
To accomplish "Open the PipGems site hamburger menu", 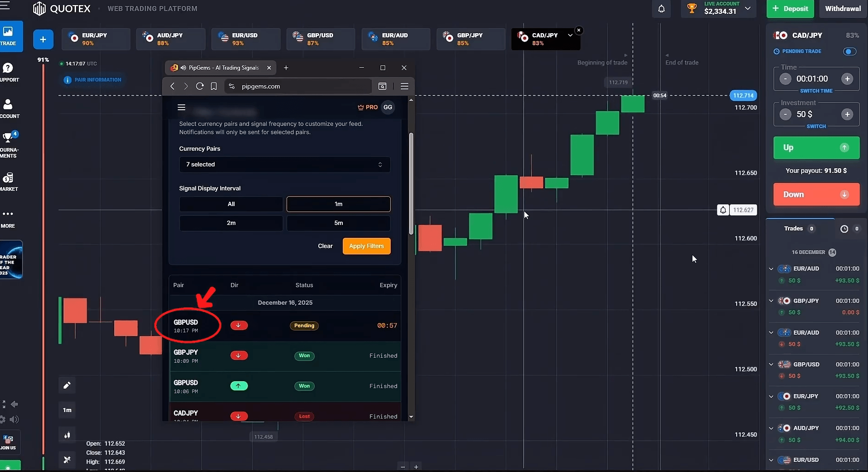I will (x=182, y=107).
